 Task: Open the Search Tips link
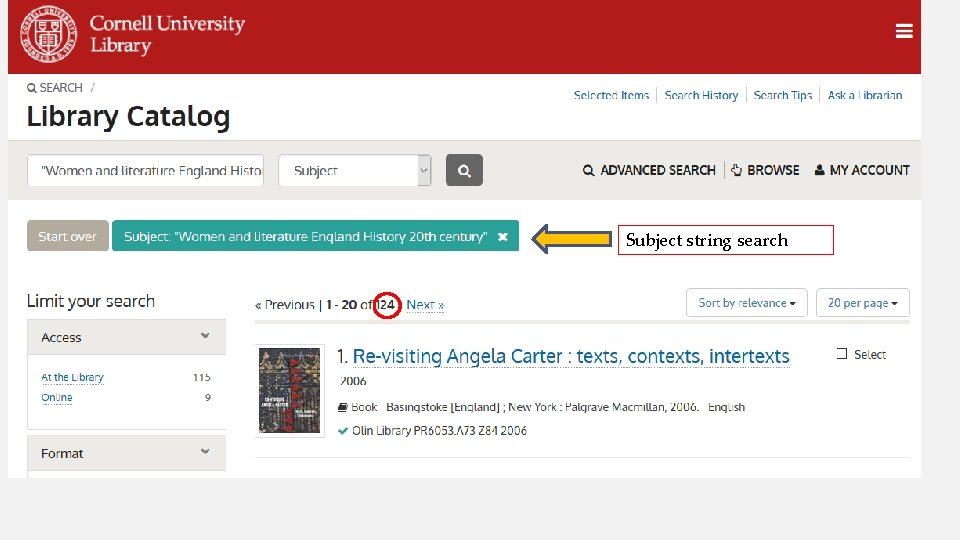782,96
